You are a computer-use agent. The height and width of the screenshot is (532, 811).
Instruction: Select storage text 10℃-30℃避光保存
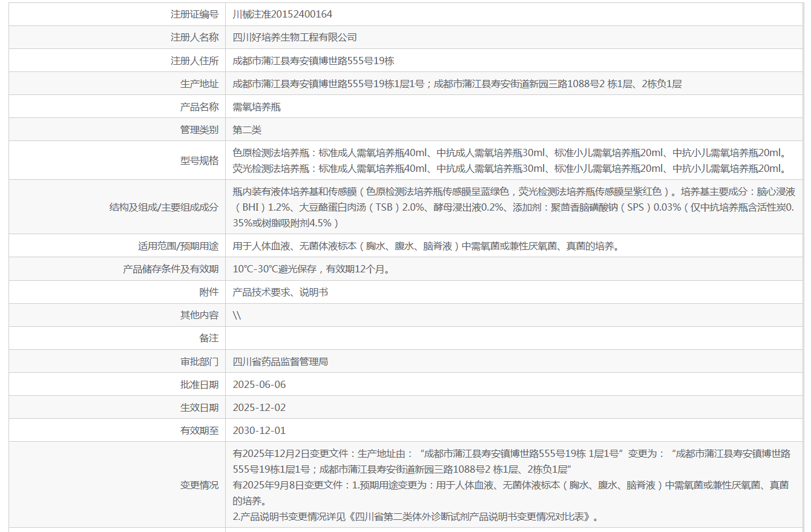click(313, 269)
